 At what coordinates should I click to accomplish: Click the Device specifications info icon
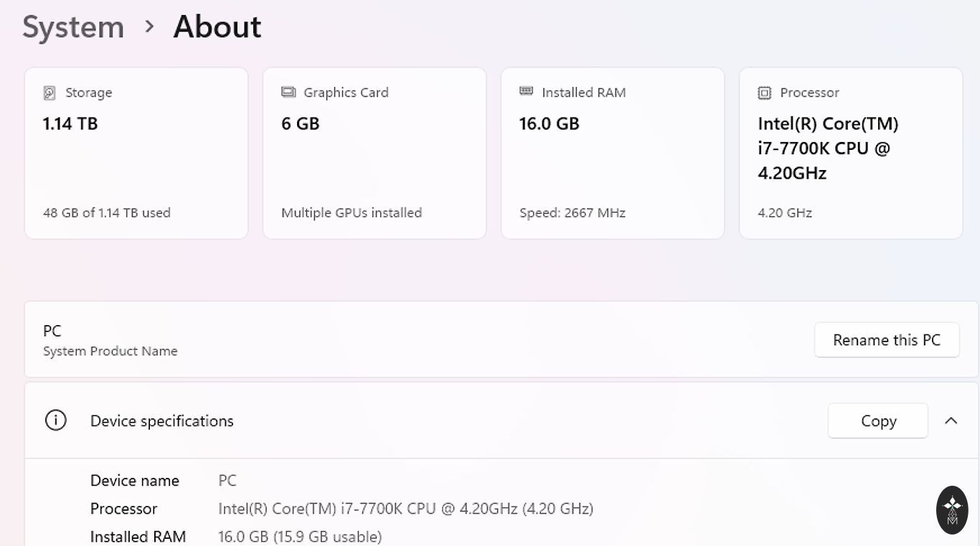click(x=56, y=420)
